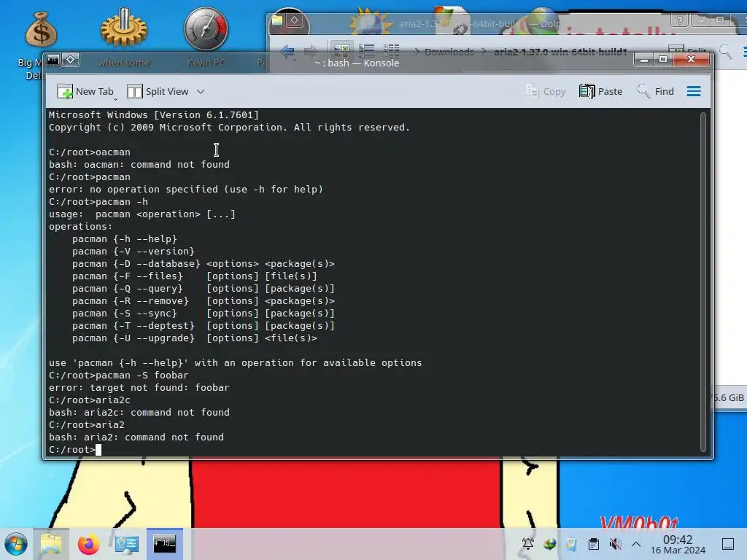The image size is (747, 560).
Task: Click 'error: target not found: foobar' line
Action: (x=139, y=388)
